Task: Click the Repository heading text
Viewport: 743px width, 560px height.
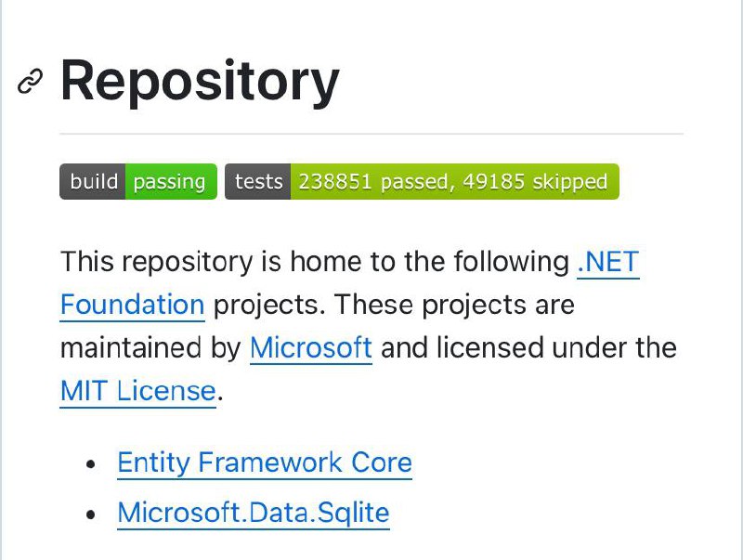Action: (x=200, y=81)
